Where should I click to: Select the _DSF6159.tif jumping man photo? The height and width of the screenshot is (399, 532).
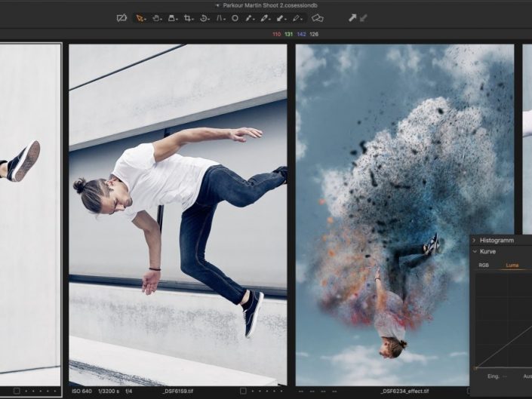178,215
